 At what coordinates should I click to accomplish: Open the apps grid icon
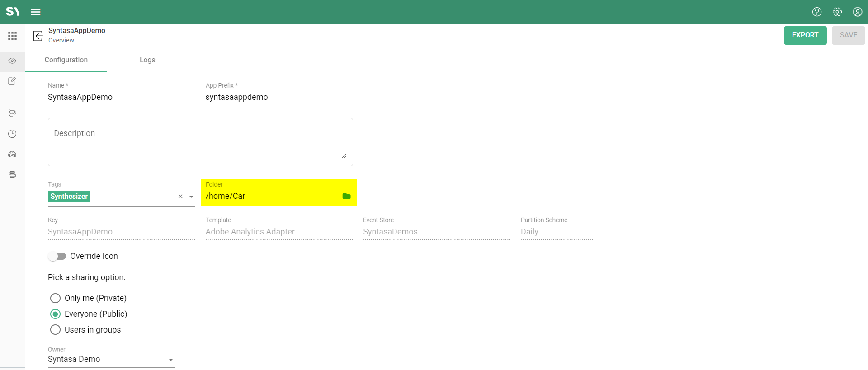[x=12, y=36]
